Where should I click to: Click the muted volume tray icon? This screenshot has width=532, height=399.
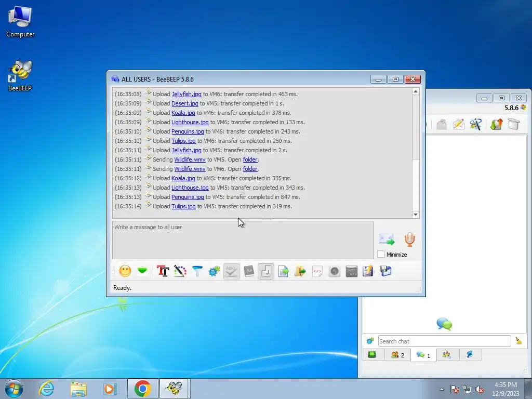[x=480, y=390]
